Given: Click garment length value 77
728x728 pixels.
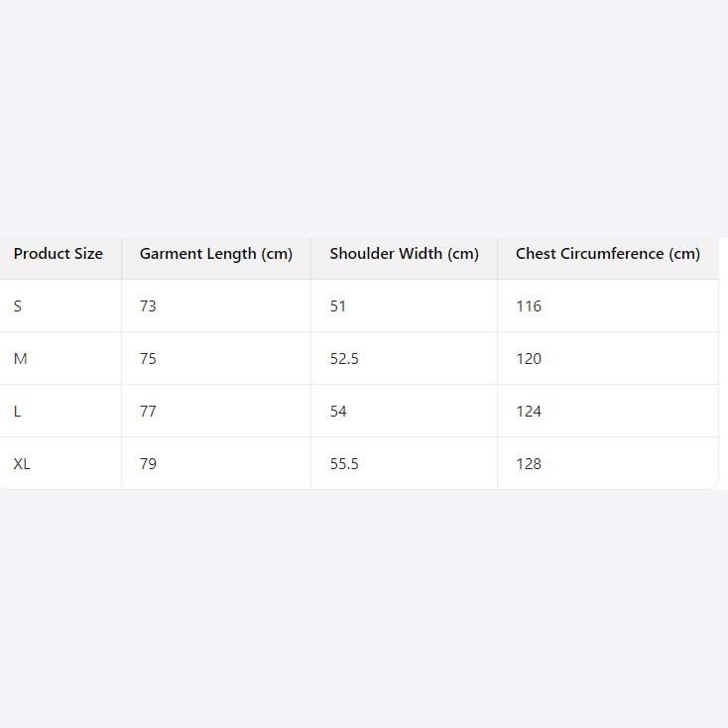Looking at the screenshot, I should 148,412.
